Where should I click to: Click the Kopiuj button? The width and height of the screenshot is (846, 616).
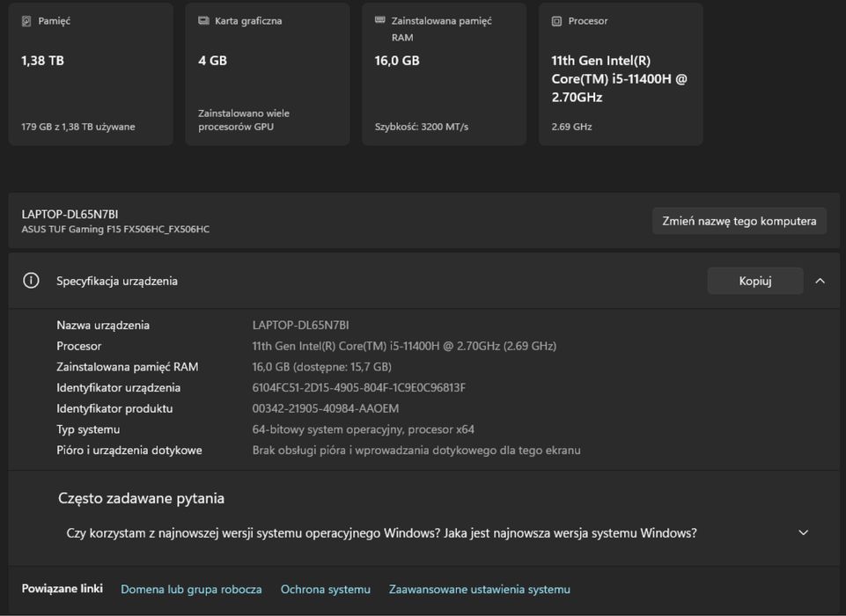[x=755, y=281]
